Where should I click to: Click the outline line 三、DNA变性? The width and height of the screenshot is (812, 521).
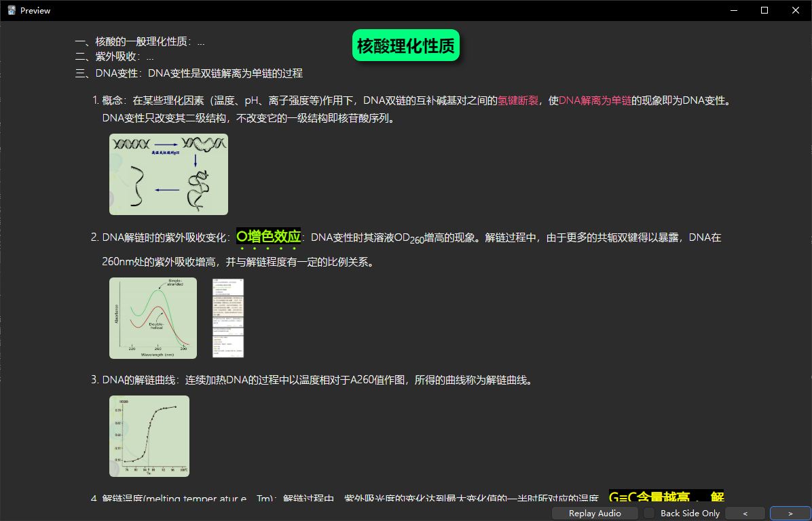click(189, 73)
